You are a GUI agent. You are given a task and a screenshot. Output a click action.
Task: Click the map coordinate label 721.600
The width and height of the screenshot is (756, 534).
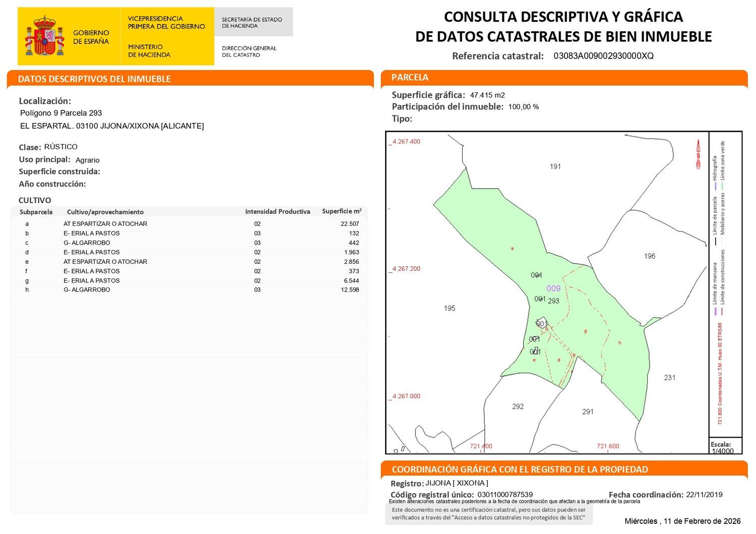coord(608,446)
